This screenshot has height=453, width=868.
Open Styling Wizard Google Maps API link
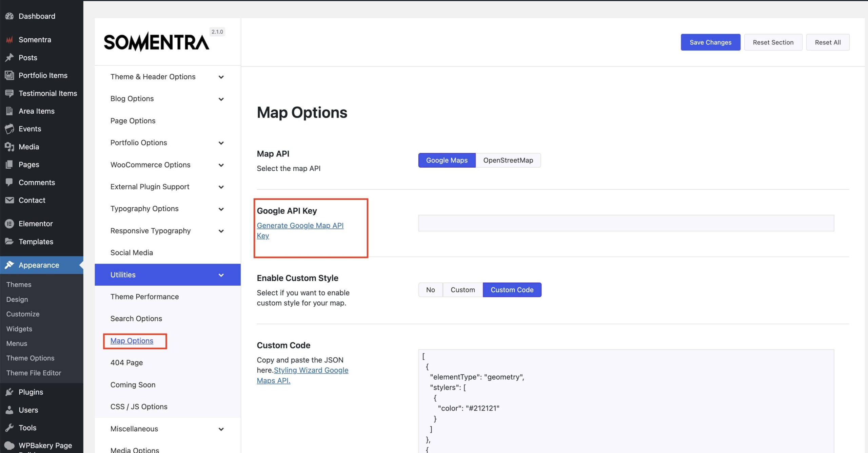tap(302, 375)
